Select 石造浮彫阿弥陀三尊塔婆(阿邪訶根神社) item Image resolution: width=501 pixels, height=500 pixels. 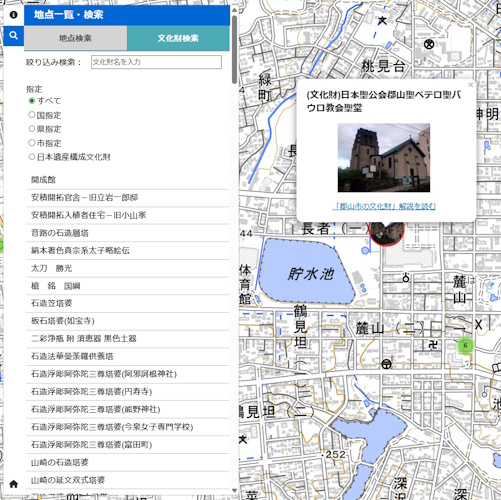point(128,374)
